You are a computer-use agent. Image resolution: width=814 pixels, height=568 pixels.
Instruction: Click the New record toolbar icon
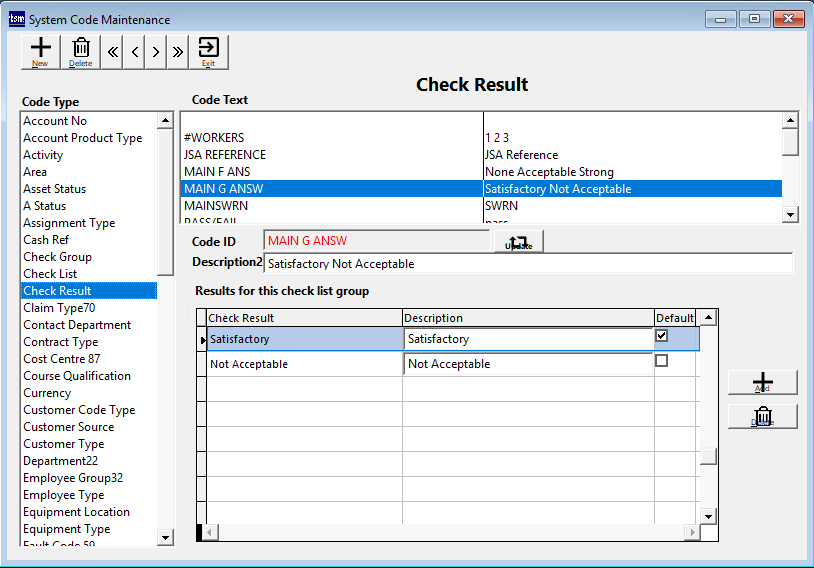pyautogui.click(x=40, y=51)
